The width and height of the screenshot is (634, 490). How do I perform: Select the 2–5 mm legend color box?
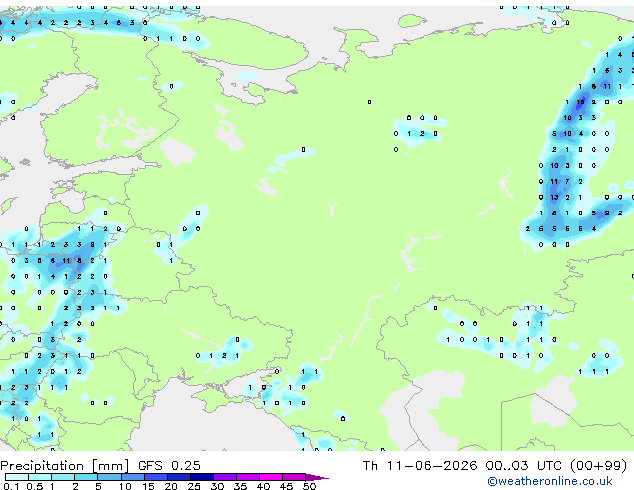(x=86, y=477)
